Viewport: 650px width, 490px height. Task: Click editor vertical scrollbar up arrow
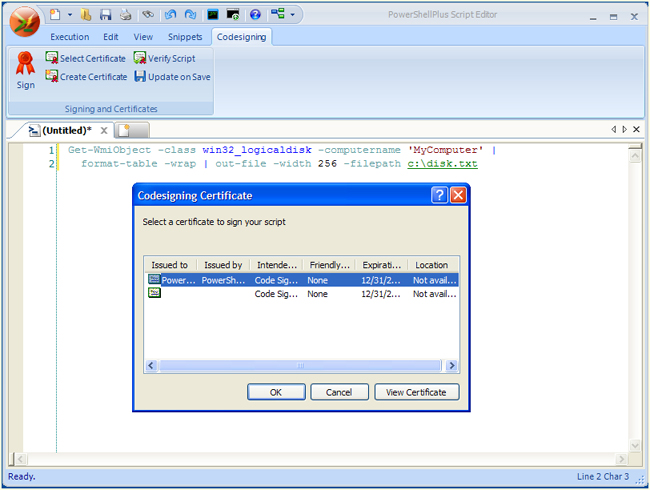tap(635, 156)
